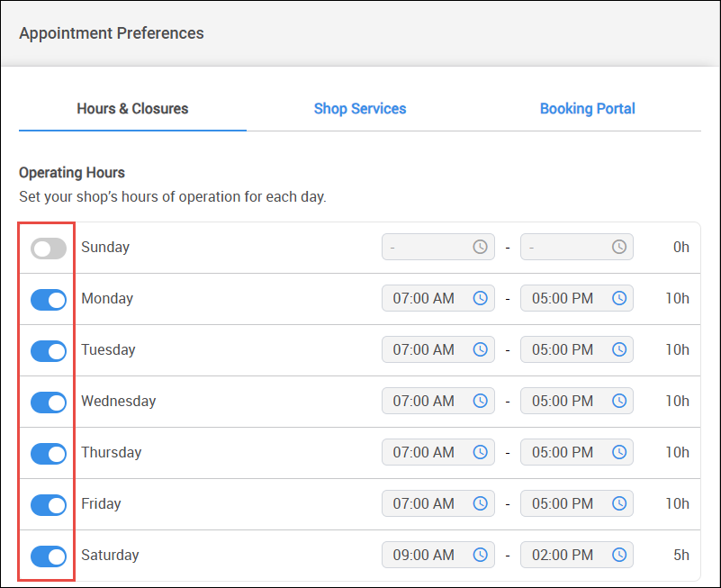The image size is (721, 588).
Task: Click the Thursday day label
Action: coord(112,452)
